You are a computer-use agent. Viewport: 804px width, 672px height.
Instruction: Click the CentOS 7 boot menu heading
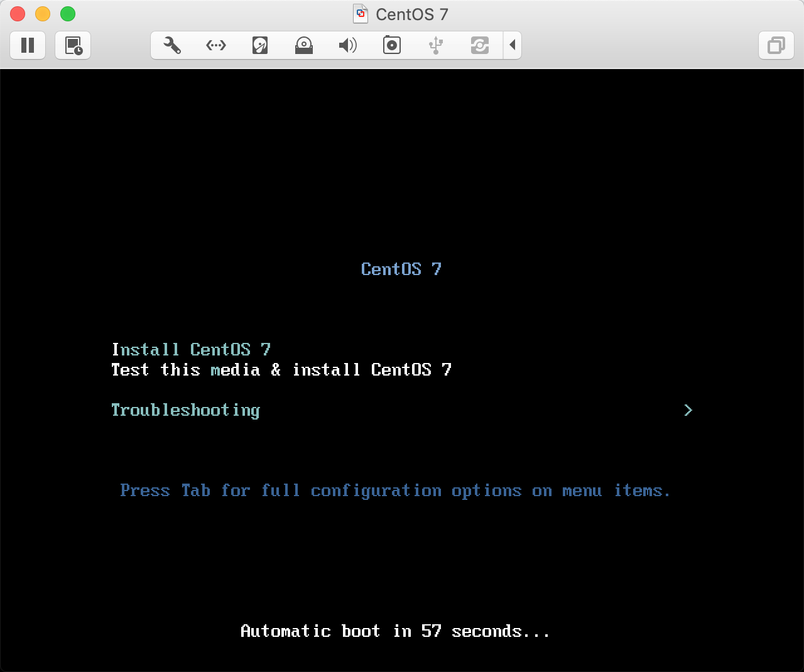click(401, 269)
